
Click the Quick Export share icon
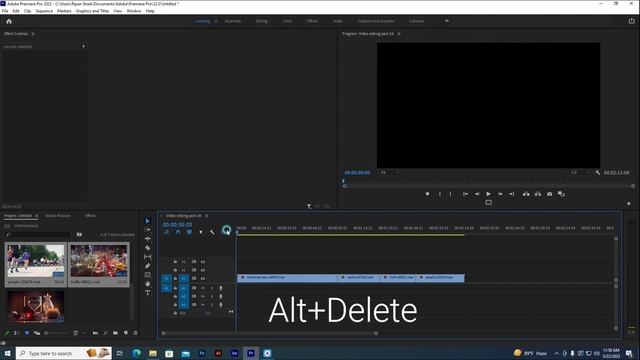[631, 21]
